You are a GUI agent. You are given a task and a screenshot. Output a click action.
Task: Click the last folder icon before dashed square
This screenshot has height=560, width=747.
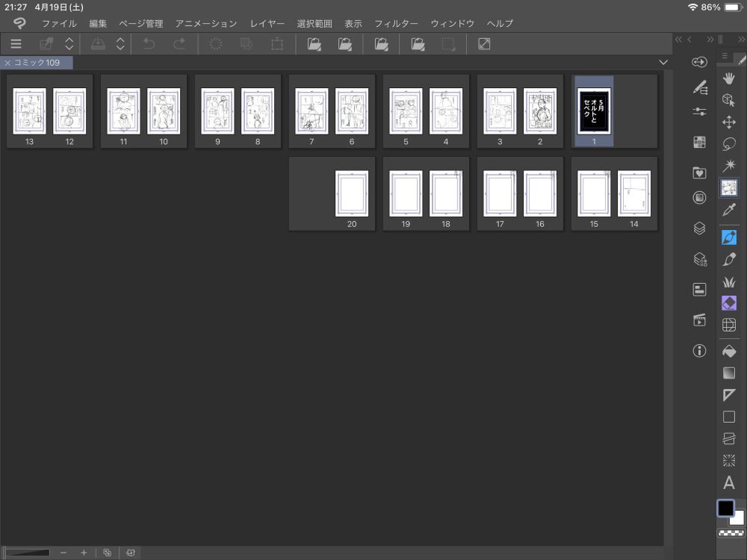pos(418,44)
